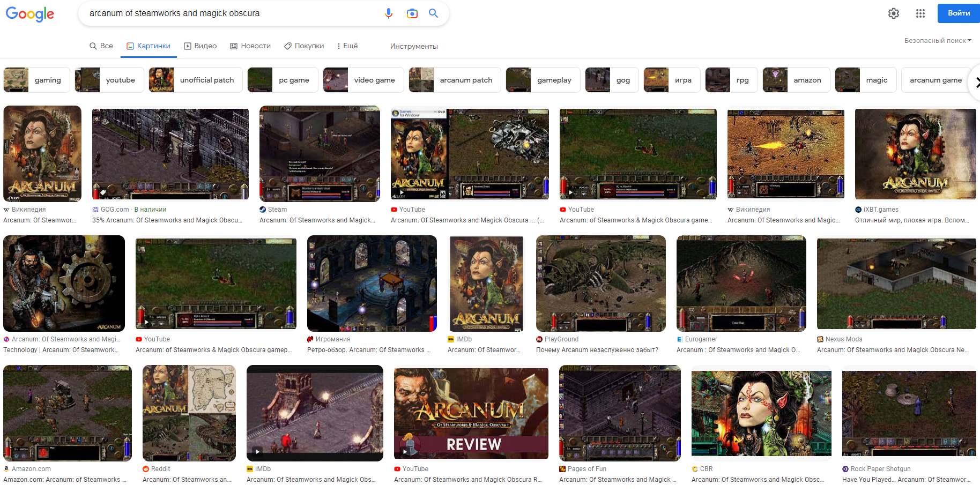Choose the rpg filter chip

731,80
